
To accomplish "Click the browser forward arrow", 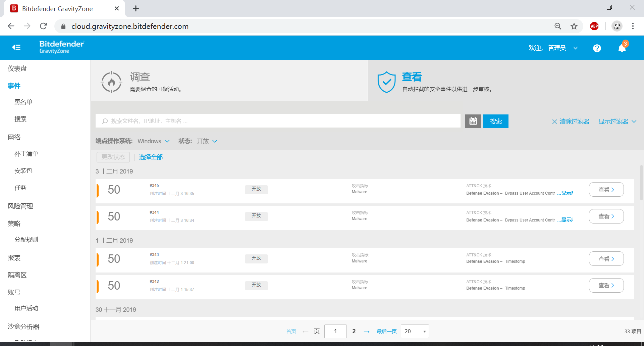I will click(x=27, y=26).
